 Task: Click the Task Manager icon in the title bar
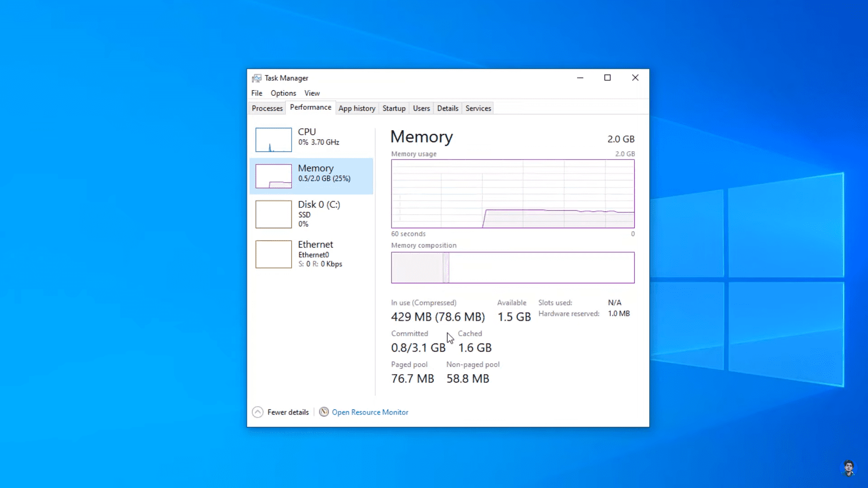pos(257,78)
